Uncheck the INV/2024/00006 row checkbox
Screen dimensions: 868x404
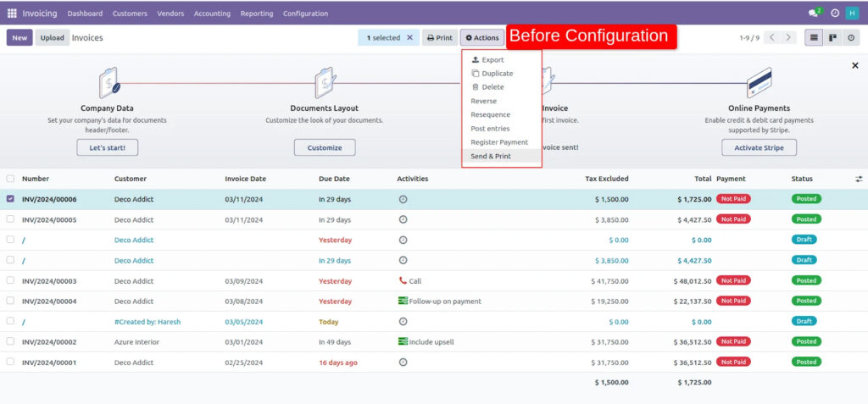[10, 199]
